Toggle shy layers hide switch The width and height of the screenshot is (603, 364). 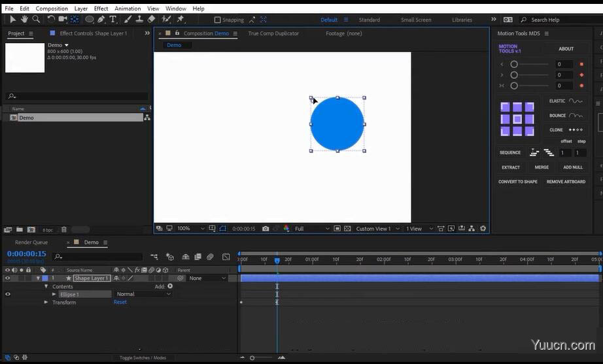tap(186, 257)
